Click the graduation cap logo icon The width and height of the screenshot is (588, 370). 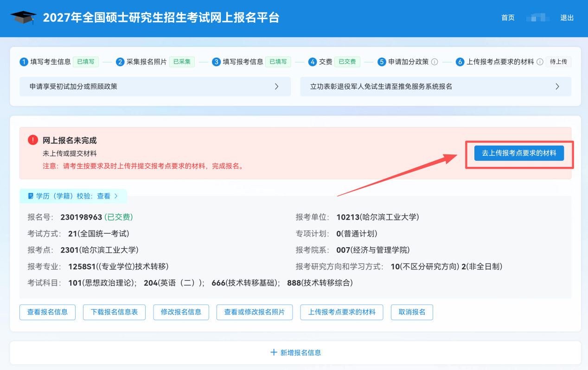[23, 18]
